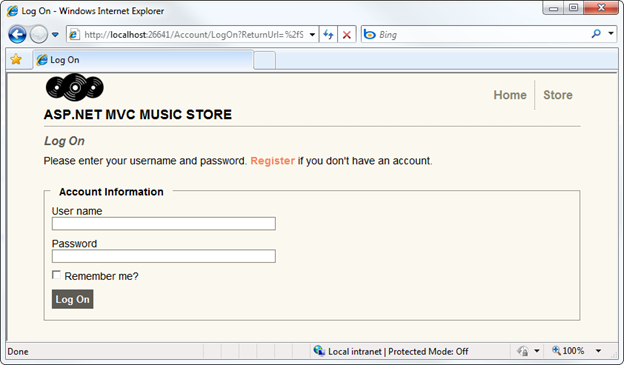Expand the zoom level dropdown arrow
This screenshot has height=365, width=624.
[x=598, y=351]
